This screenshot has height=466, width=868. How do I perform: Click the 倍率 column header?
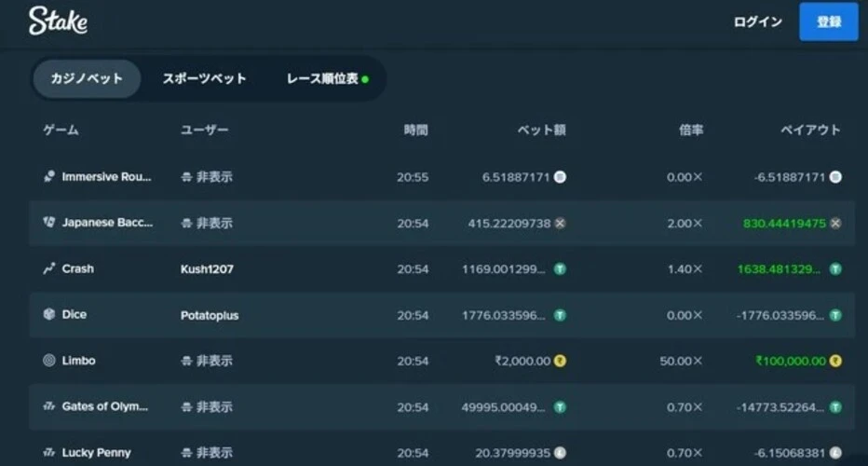pyautogui.click(x=691, y=130)
